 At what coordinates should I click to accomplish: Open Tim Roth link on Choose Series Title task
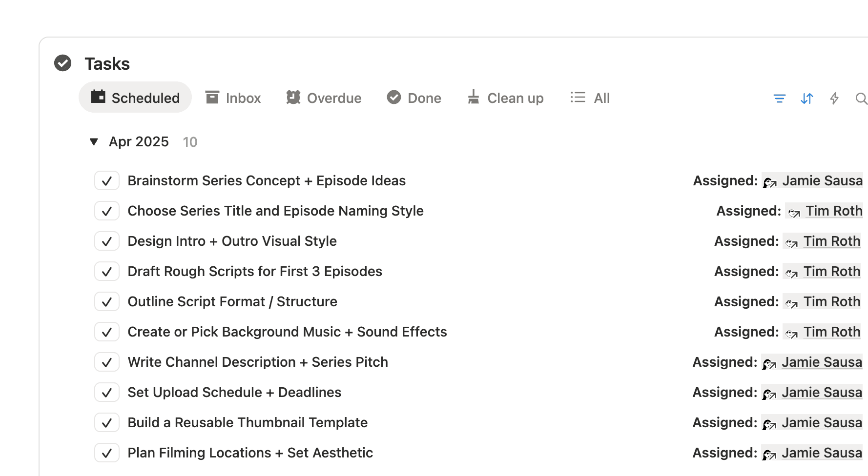834,211
